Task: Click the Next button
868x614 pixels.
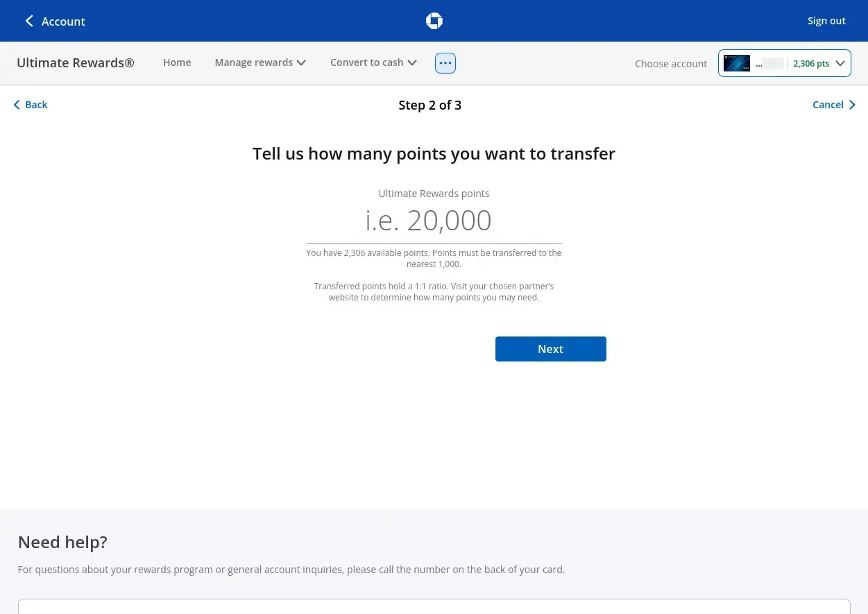Action: (x=551, y=349)
